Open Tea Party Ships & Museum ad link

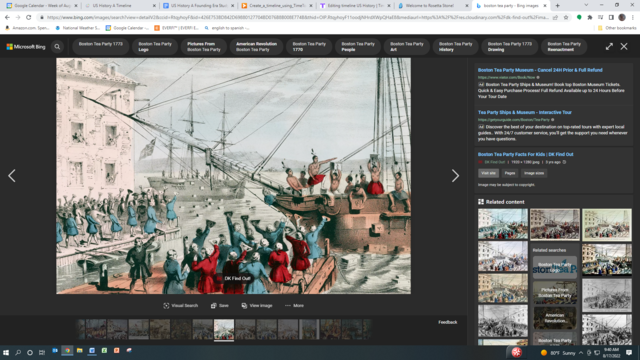click(524, 112)
